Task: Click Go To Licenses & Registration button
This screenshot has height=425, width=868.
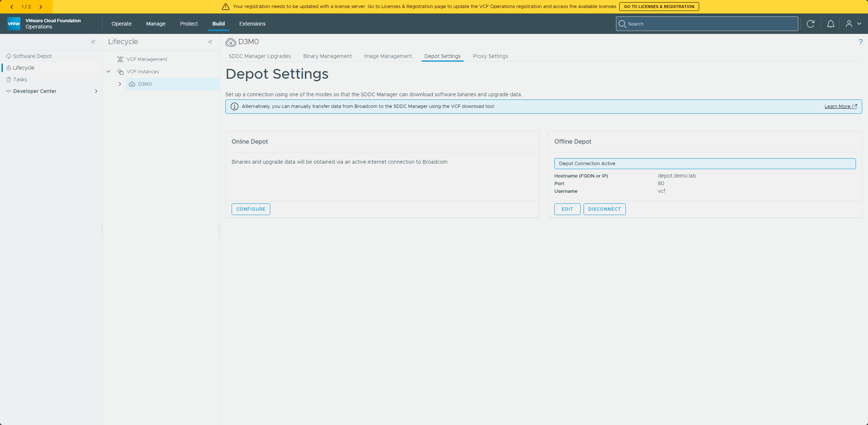Action: point(659,7)
